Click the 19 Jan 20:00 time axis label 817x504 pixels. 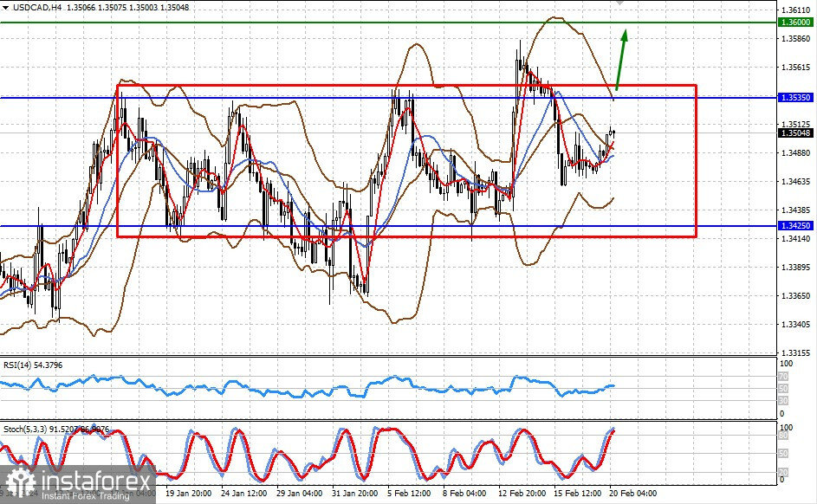(188, 493)
